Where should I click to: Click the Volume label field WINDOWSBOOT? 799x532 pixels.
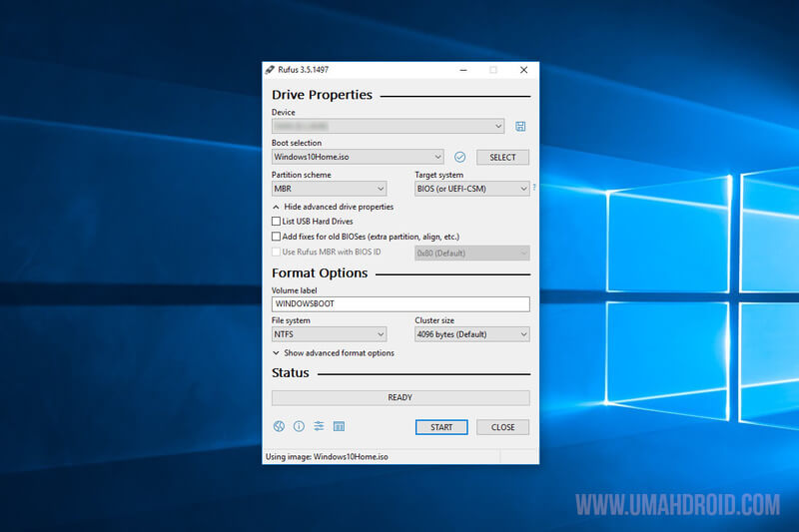coord(400,303)
